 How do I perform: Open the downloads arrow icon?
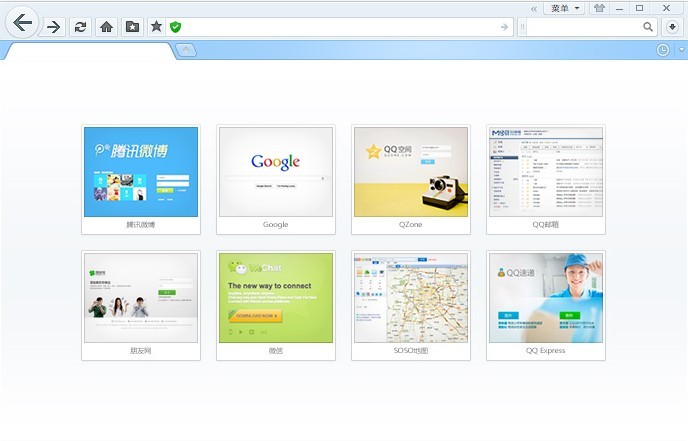coord(672,27)
